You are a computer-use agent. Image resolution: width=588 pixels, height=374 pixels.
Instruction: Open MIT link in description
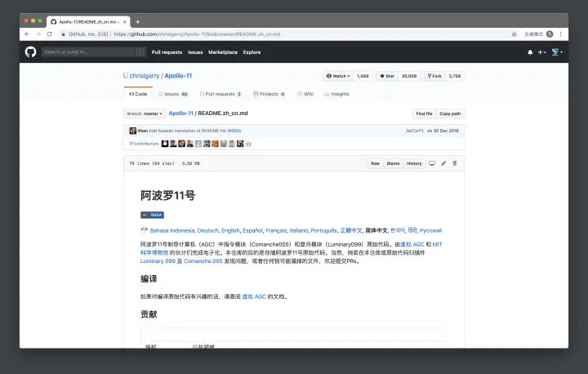(x=437, y=244)
